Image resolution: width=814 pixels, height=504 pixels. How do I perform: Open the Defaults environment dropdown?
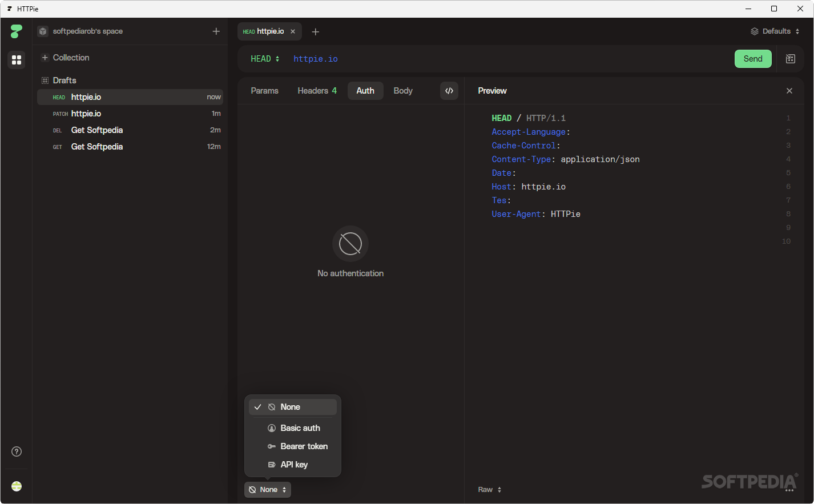point(775,31)
